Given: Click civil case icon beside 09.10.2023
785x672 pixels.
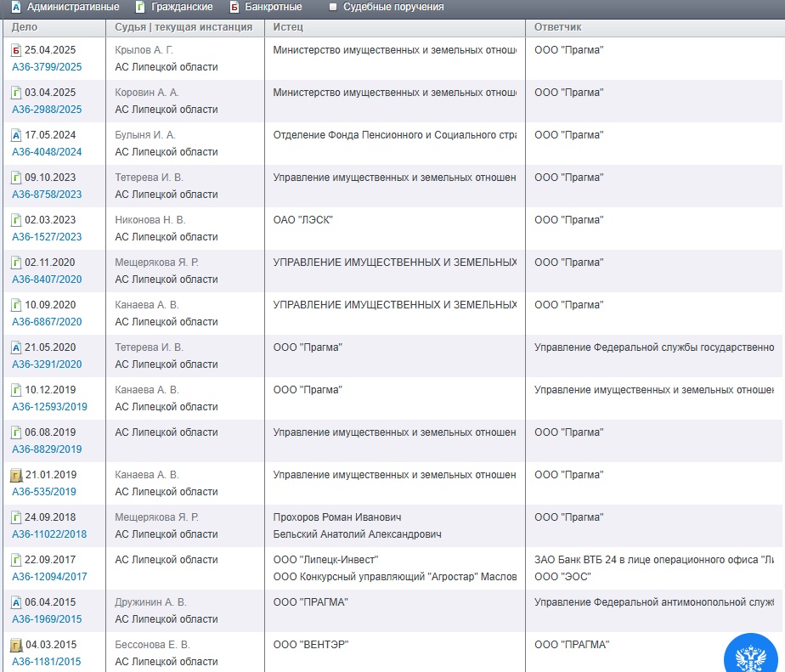Looking at the screenshot, I should pos(16,178).
